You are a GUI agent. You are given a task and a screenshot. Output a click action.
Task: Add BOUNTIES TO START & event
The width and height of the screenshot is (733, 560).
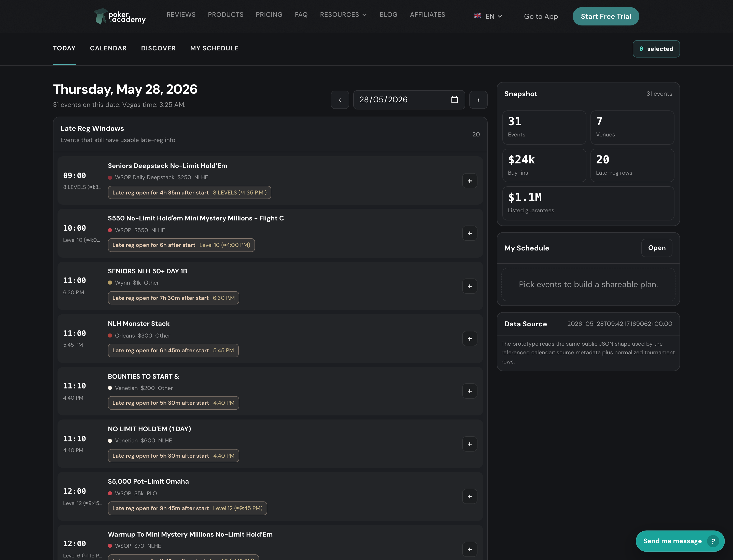[469, 391]
